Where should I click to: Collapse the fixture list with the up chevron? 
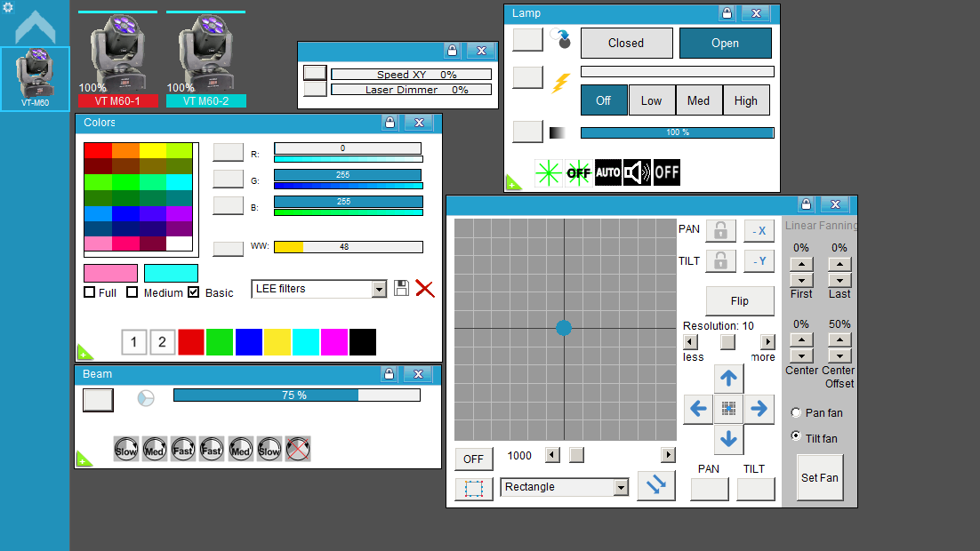[35, 27]
